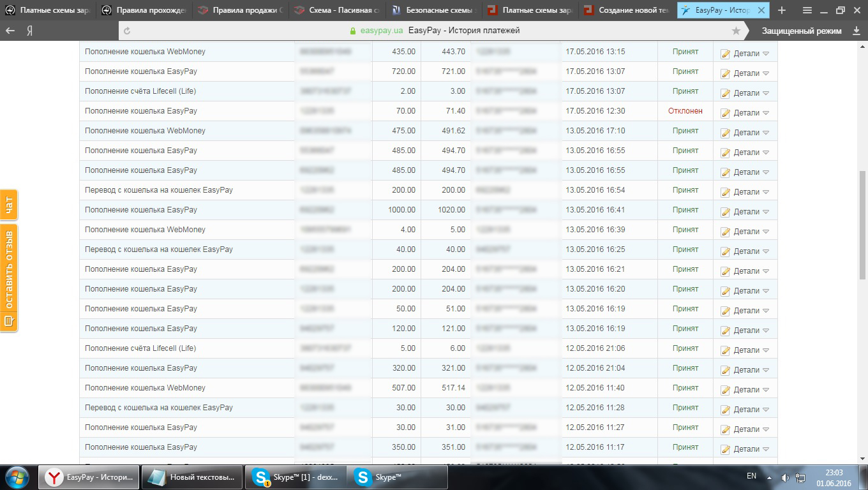Click amount "517.14"
This screenshot has width=868, height=490.
click(454, 388)
